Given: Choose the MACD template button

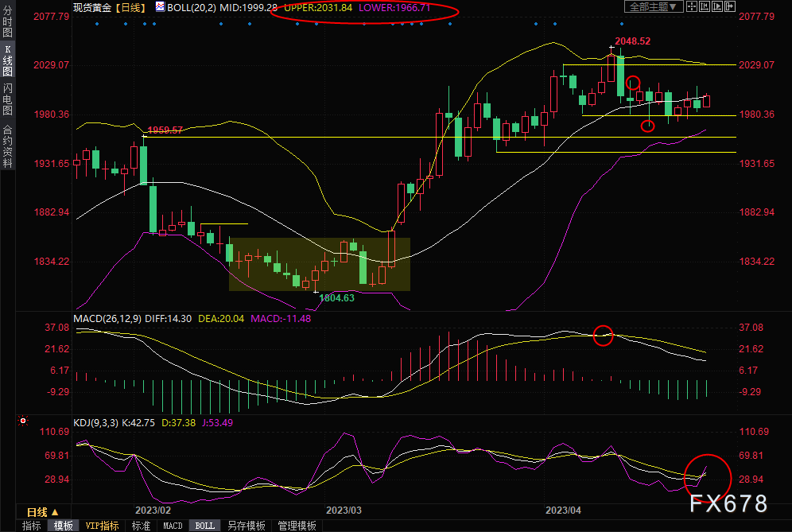Looking at the screenshot, I should click(173, 526).
